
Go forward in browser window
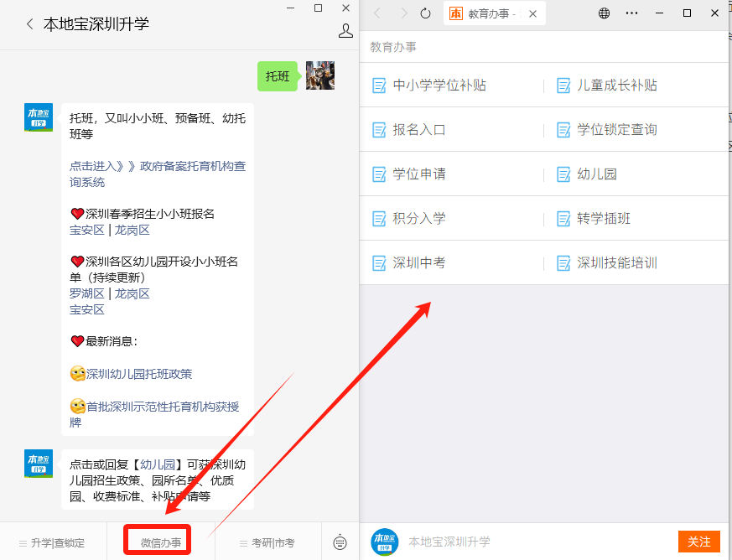[x=404, y=13]
